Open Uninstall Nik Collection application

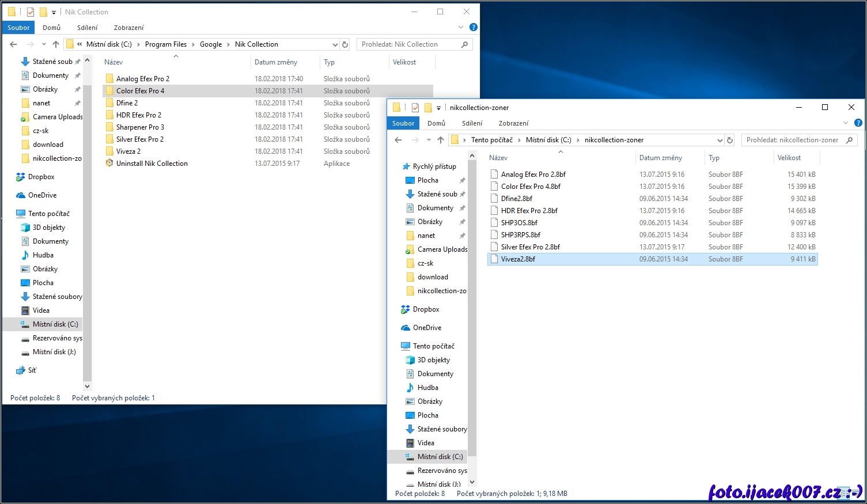pos(152,164)
